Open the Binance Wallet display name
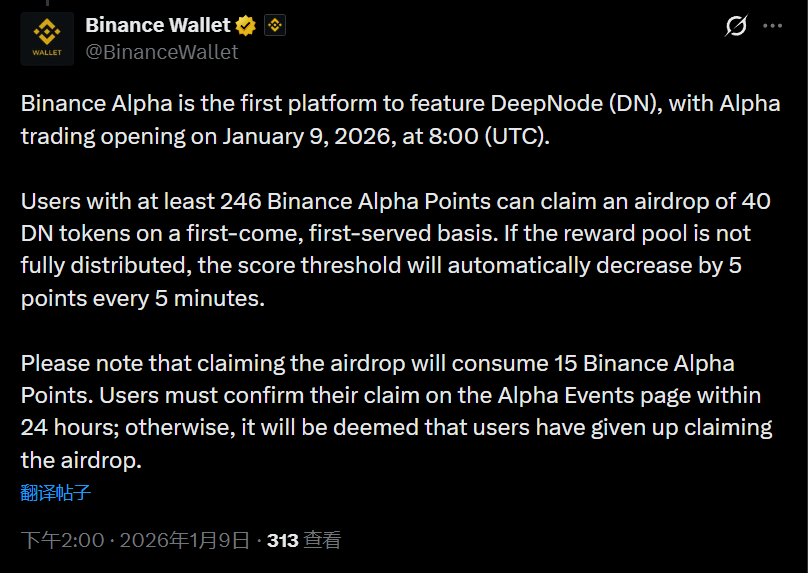Image resolution: width=808 pixels, height=573 pixels. (158, 26)
